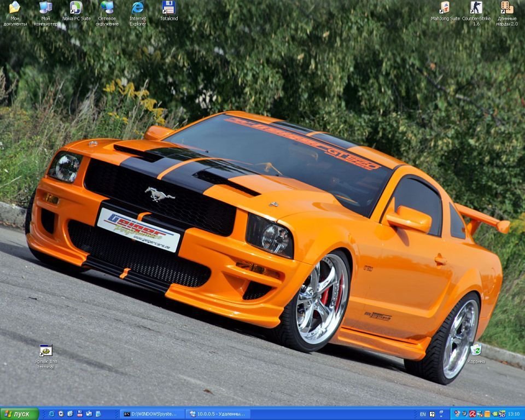The width and height of the screenshot is (525, 420).
Task: Click the floppy disk Quick Launch icon
Action: click(80, 414)
